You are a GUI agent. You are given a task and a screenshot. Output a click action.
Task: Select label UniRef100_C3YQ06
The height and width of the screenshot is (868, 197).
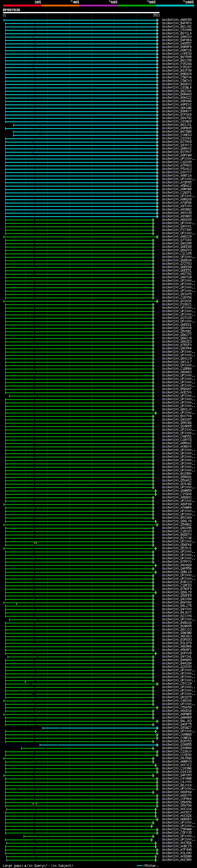[177, 494]
